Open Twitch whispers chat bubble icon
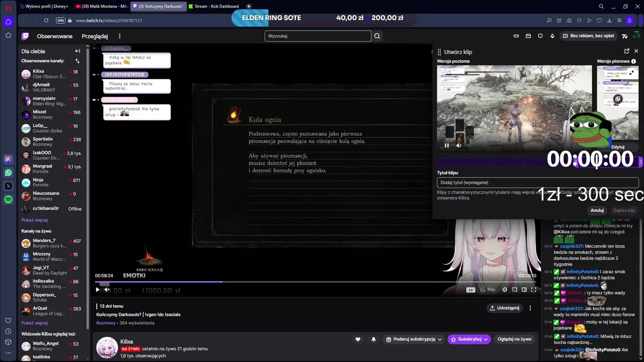Image resolution: width=644 pixels, height=362 pixels. click(x=540, y=36)
